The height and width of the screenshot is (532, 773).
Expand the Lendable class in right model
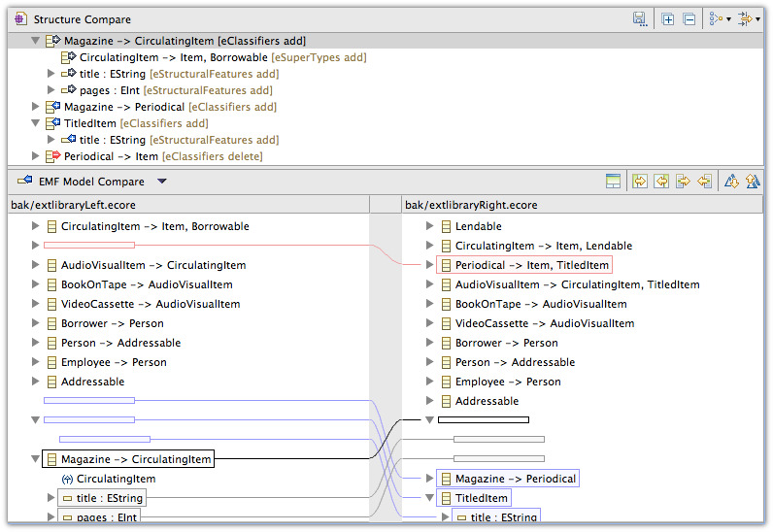430,226
